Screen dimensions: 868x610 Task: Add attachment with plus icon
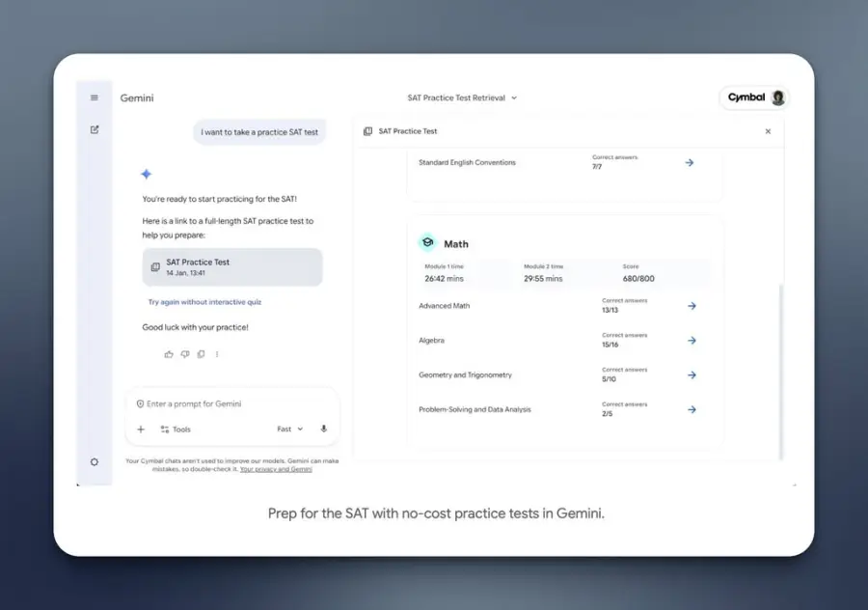click(x=141, y=430)
